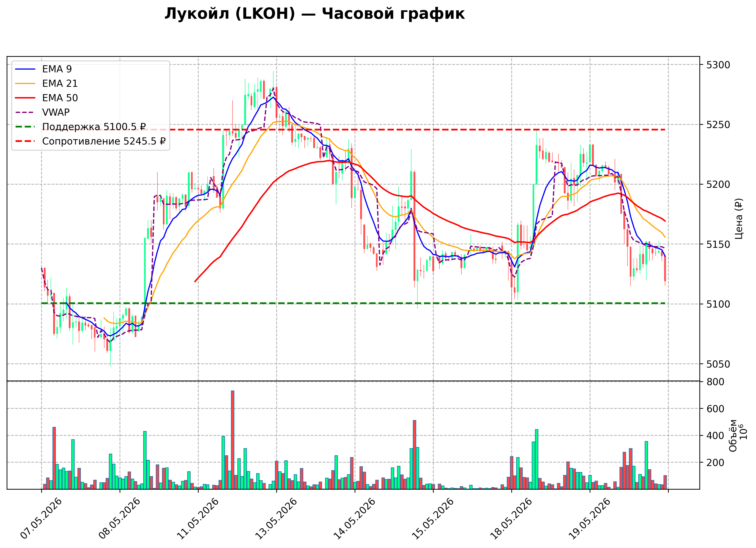Viewport: 756px width, 548px height.
Task: Click the blue EMA 9 legend line sample
Action: [25, 69]
